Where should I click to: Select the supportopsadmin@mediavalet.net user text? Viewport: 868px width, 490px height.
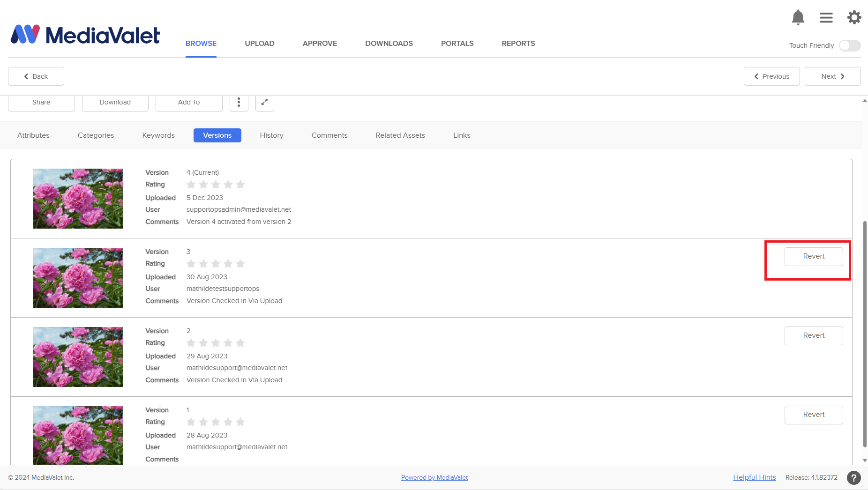coord(239,210)
